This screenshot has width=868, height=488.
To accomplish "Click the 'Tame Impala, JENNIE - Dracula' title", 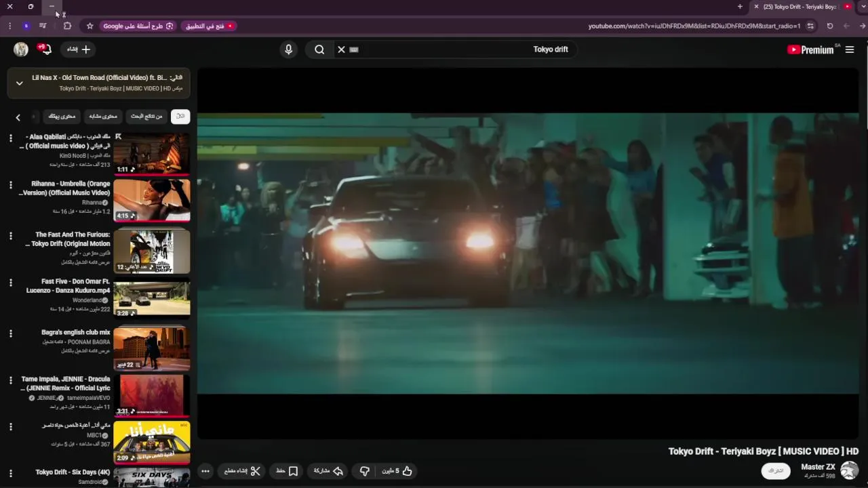I will pos(65,384).
